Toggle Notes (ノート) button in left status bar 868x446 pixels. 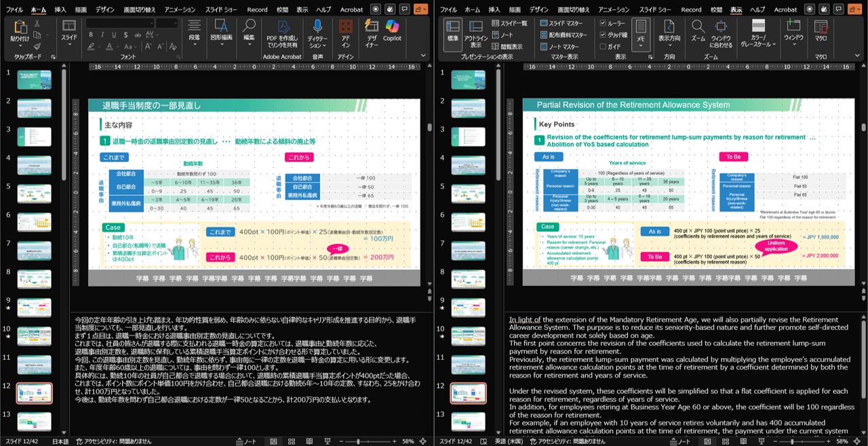pos(245,441)
